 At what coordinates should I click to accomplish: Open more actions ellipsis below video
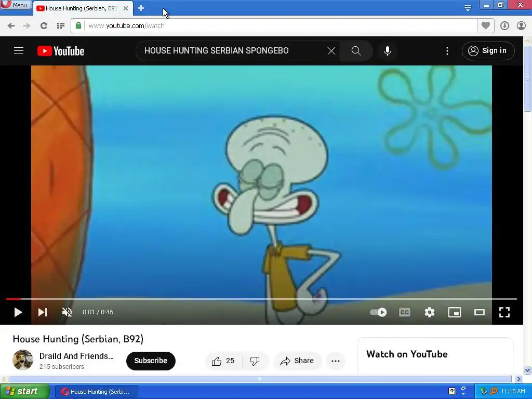336,361
